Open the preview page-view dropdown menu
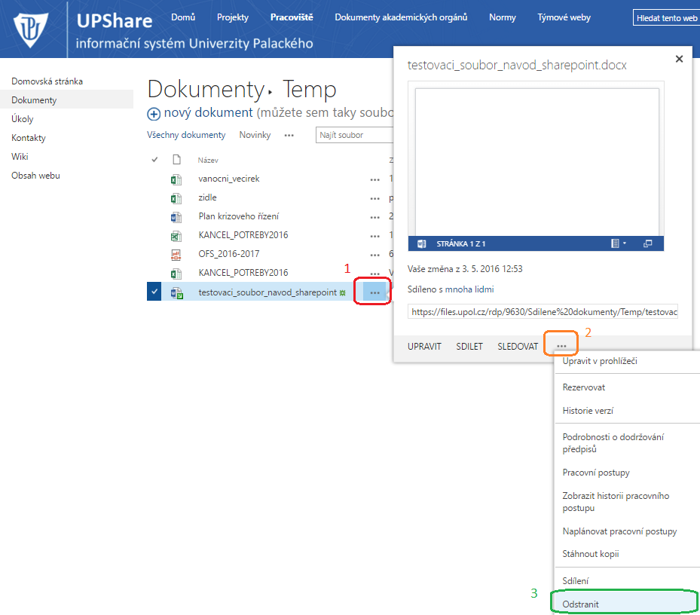 click(x=618, y=243)
